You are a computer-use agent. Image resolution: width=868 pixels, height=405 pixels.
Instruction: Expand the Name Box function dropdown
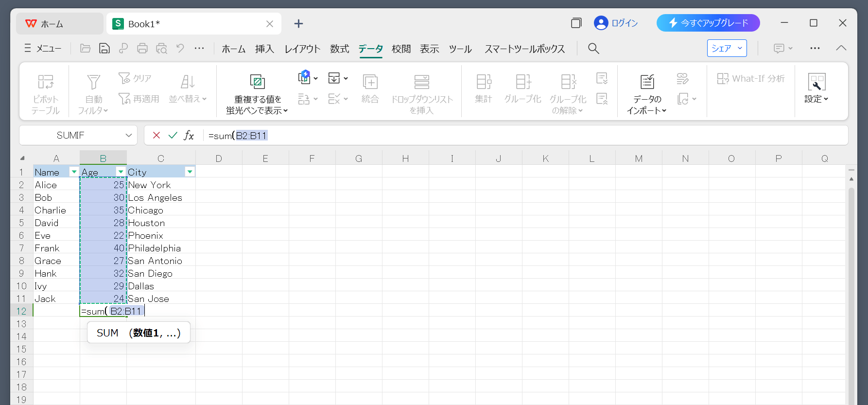click(129, 135)
